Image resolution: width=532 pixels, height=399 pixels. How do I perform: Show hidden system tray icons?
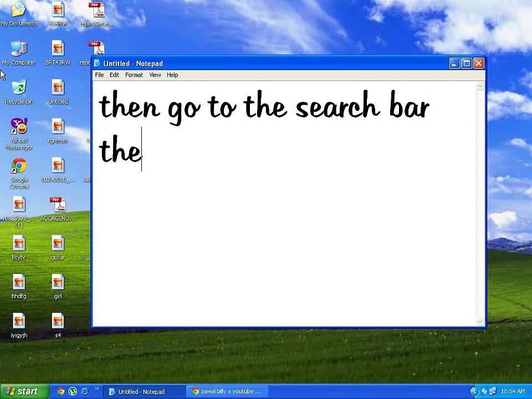pyautogui.click(x=474, y=392)
